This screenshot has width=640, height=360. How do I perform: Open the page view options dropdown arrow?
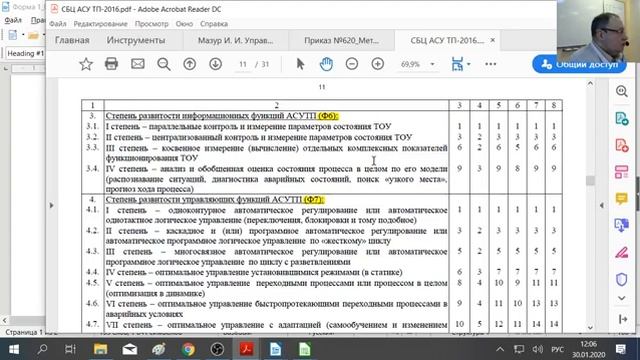[469, 64]
